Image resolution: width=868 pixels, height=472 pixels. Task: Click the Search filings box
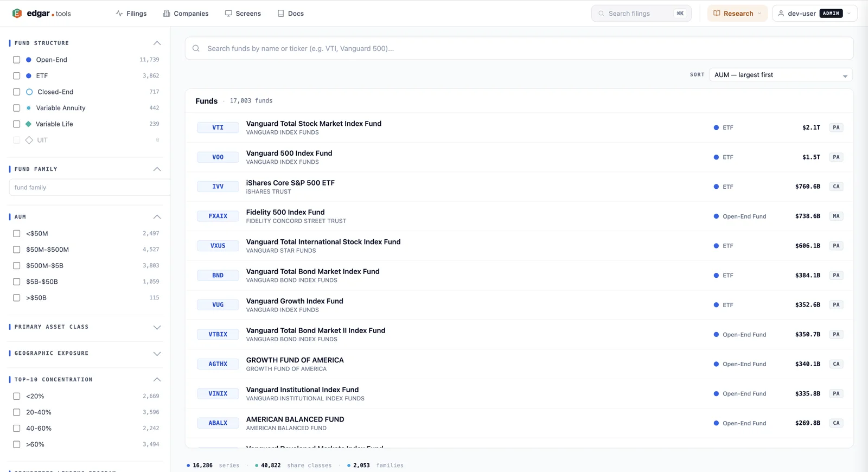coord(641,14)
